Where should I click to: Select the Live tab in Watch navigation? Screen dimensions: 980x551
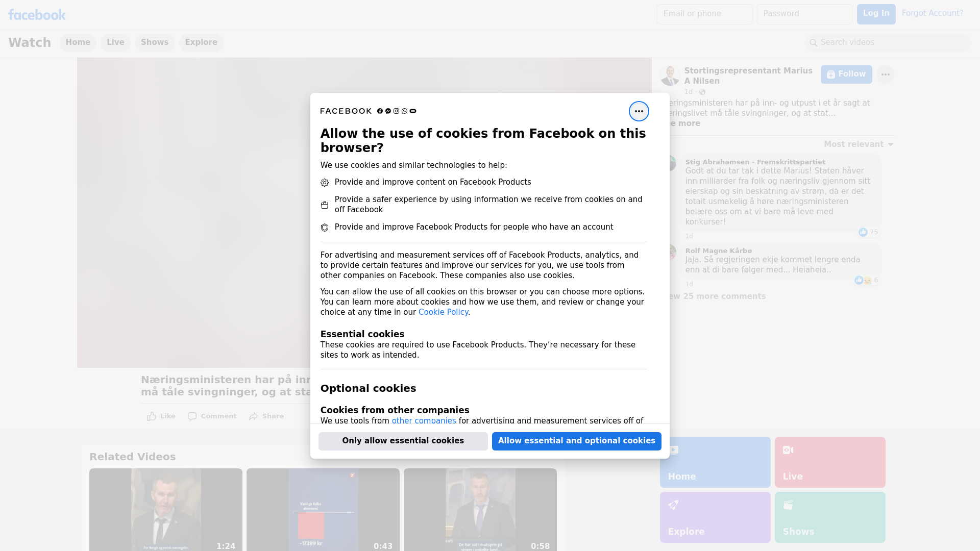coord(115,43)
